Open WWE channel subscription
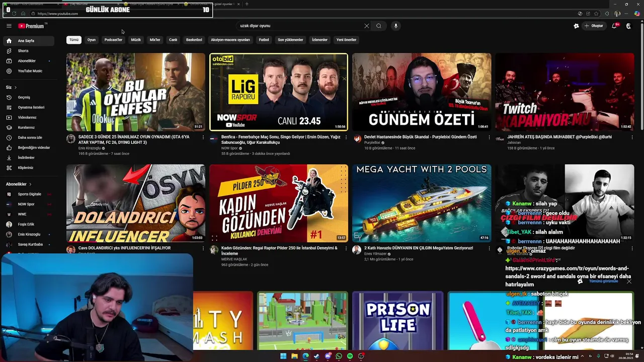644x362 pixels. pos(28,214)
